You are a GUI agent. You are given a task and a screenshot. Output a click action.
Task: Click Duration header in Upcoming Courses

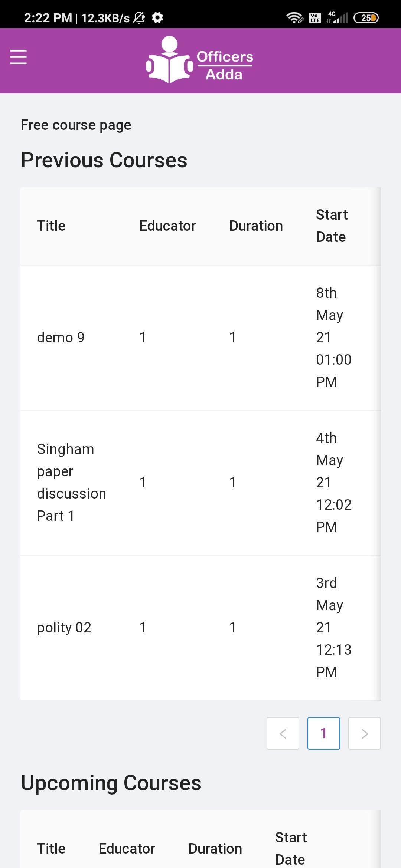pyautogui.click(x=215, y=849)
